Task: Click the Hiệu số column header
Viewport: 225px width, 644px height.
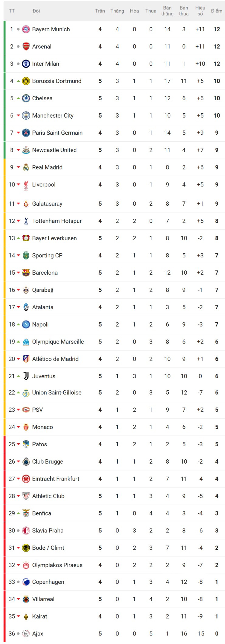Action: pos(200,11)
